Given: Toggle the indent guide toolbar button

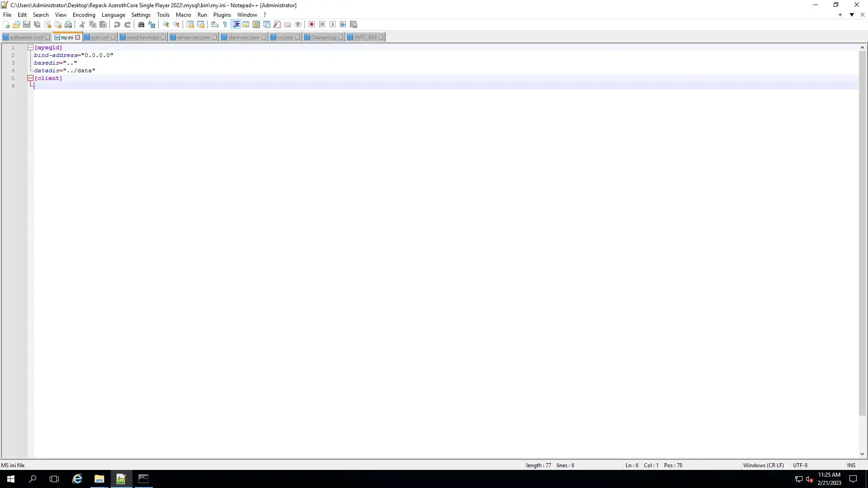Looking at the screenshot, I should 236,24.
